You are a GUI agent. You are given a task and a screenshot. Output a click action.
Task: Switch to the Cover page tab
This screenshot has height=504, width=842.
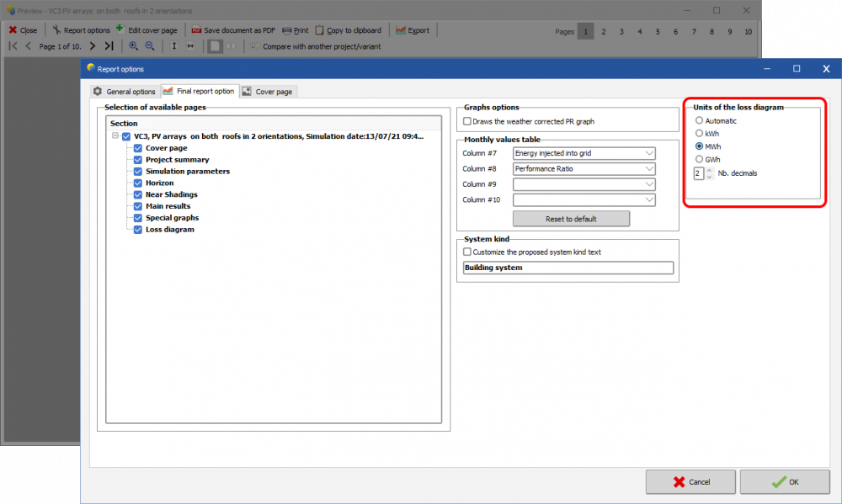(268, 92)
